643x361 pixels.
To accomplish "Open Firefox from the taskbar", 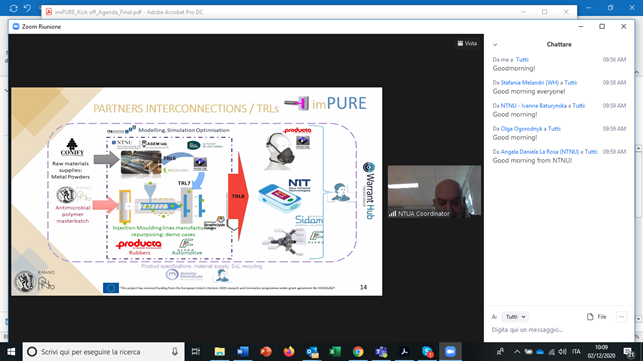I will (x=289, y=352).
